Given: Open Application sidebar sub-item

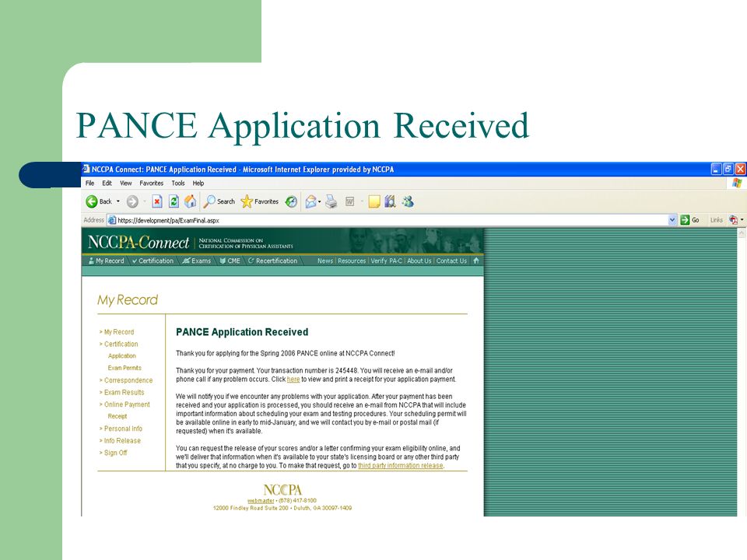Looking at the screenshot, I should click(122, 355).
